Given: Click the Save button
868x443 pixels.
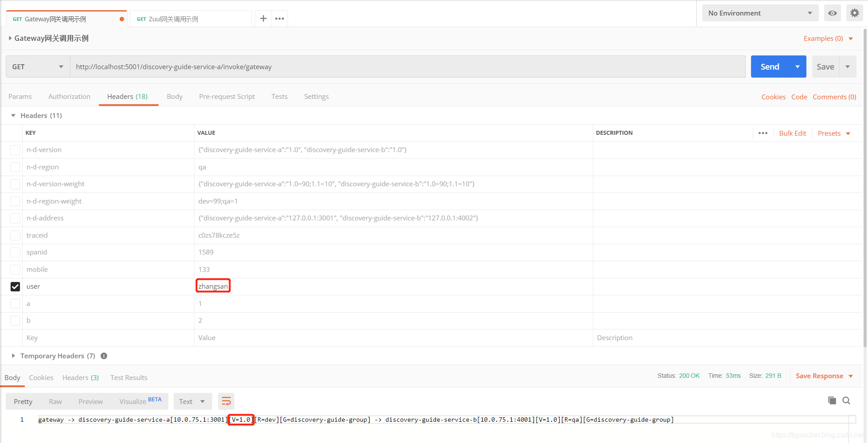Looking at the screenshot, I should 825,67.
